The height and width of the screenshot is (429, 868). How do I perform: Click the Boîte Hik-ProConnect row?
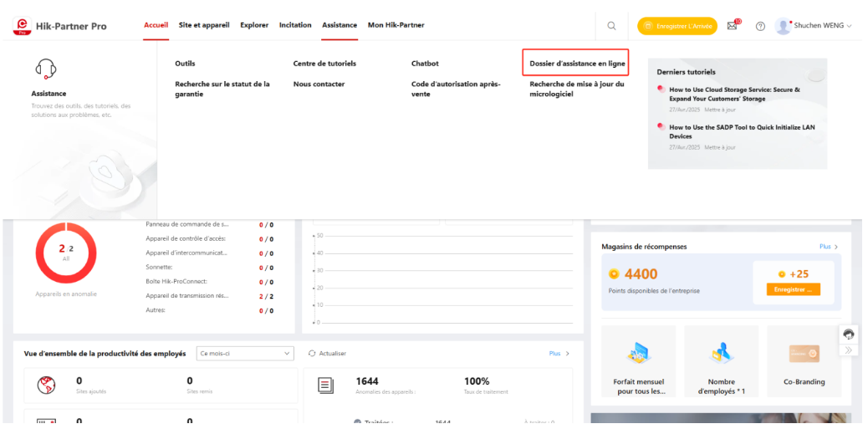coord(209,282)
